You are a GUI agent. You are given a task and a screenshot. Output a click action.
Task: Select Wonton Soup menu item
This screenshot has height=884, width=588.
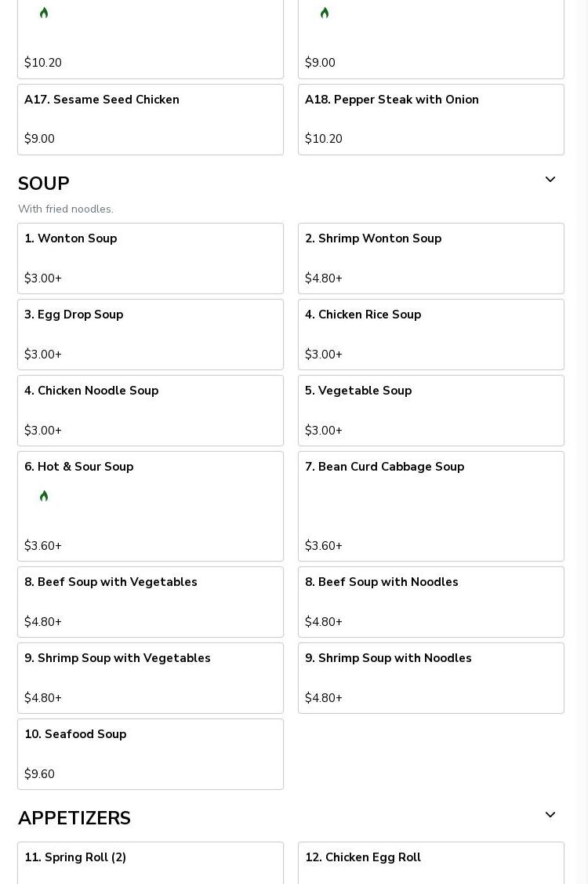pyautogui.click(x=151, y=258)
